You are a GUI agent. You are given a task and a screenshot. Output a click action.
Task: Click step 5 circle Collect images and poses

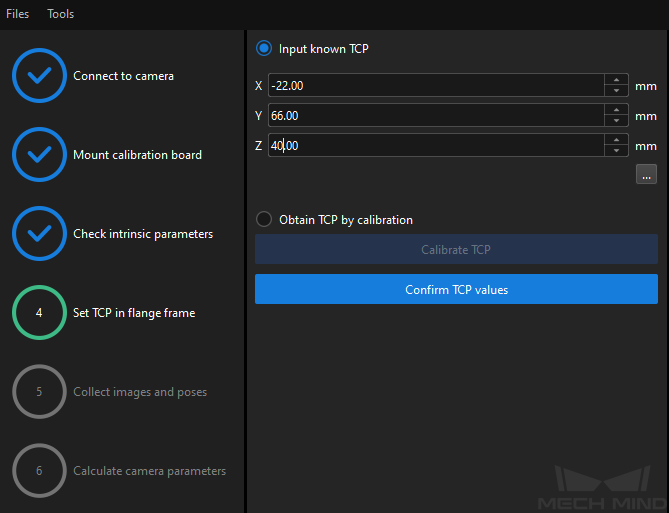tap(39, 391)
